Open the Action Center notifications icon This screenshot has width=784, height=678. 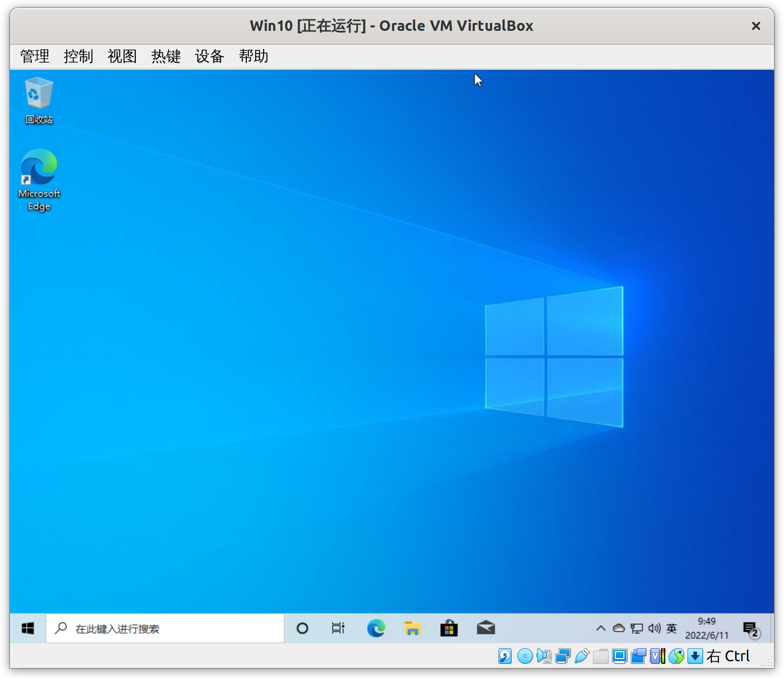[751, 629]
